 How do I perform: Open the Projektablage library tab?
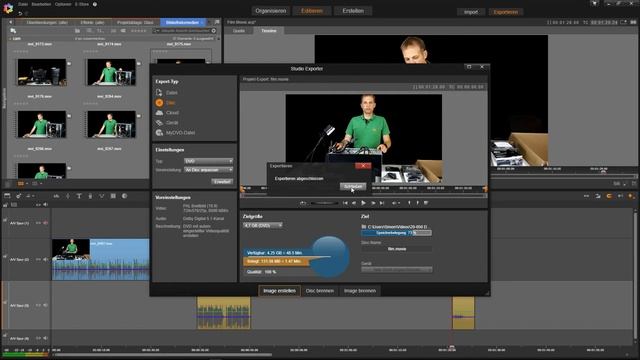(x=135, y=22)
